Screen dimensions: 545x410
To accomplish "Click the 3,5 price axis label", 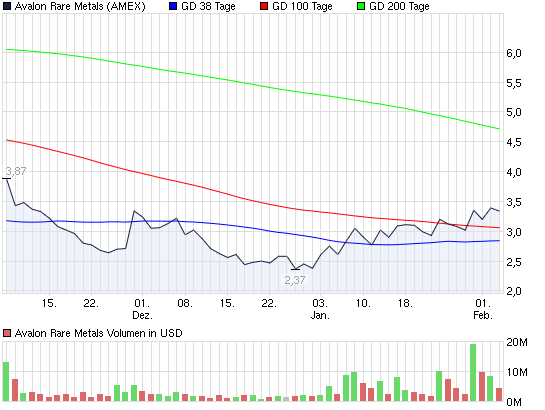I will pos(514,202).
